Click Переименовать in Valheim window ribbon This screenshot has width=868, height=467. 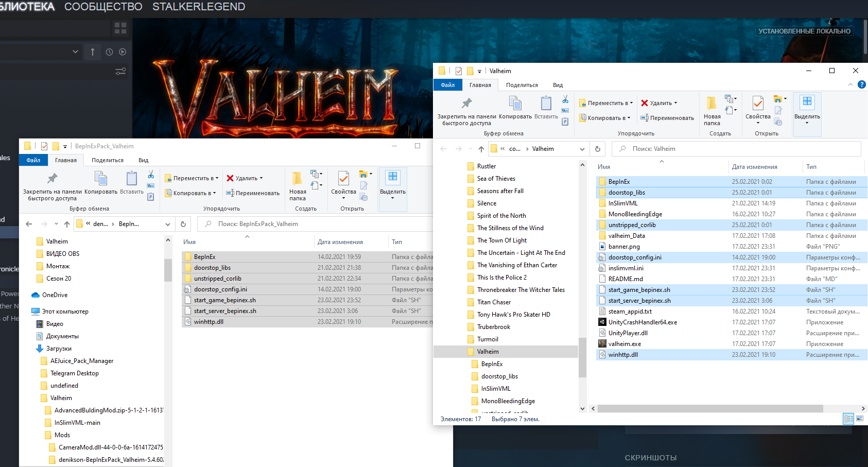667,118
